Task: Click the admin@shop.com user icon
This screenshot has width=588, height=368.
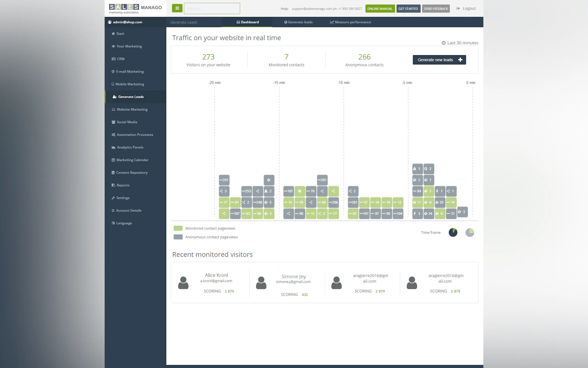Action: 110,22
